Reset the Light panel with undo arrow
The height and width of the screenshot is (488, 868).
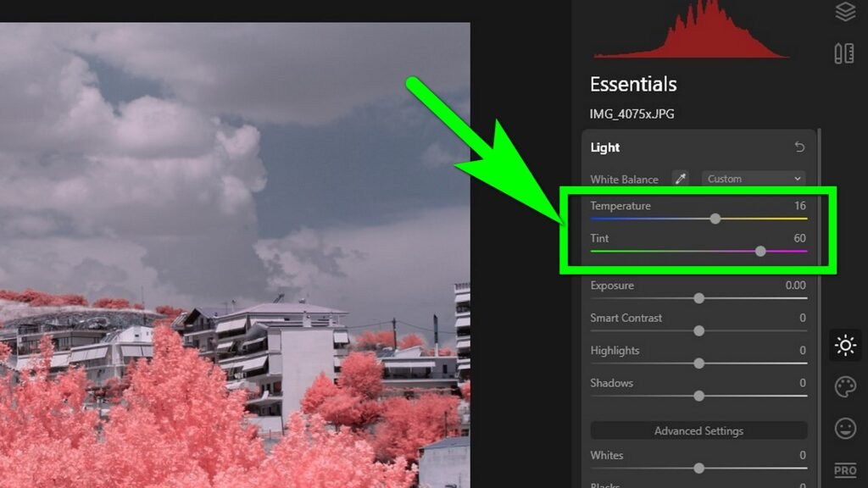tap(799, 147)
